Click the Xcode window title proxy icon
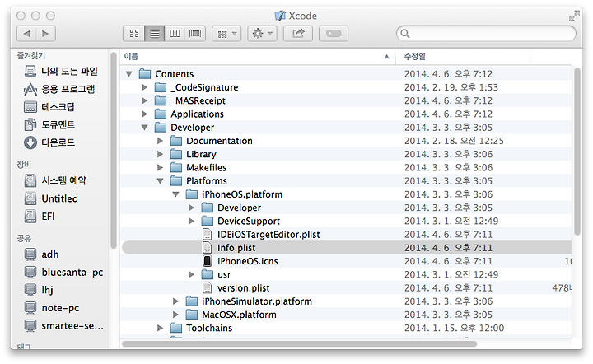The image size is (593, 364). [280, 16]
